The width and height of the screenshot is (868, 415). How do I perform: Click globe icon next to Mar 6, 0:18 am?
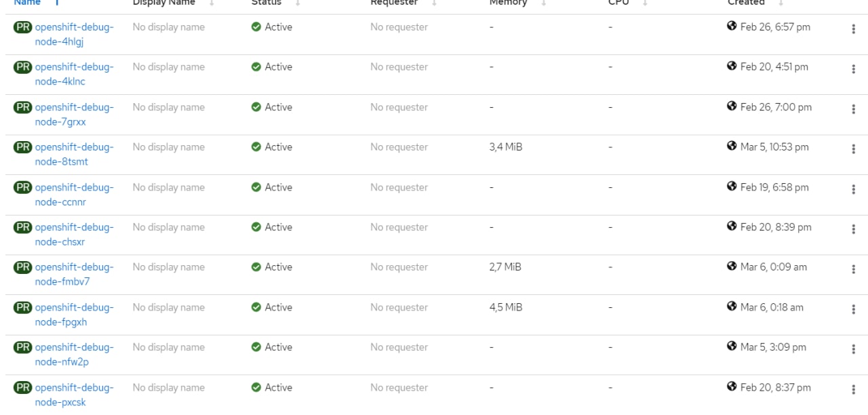pyautogui.click(x=732, y=307)
